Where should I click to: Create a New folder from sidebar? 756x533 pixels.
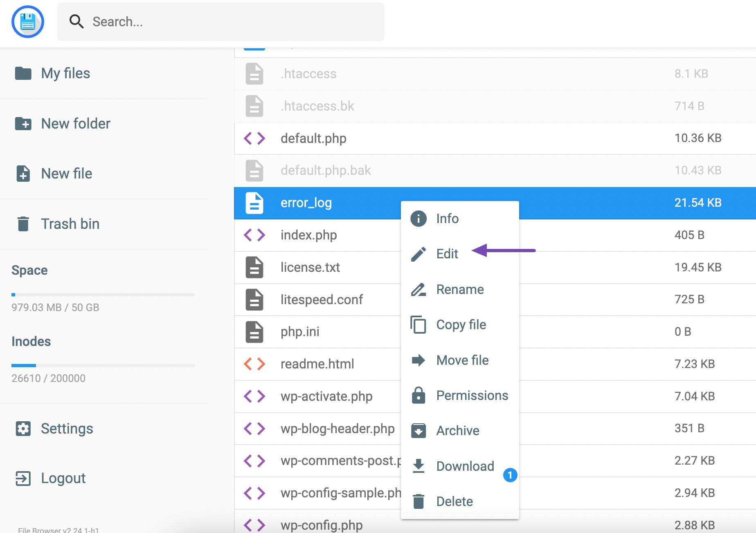tap(76, 124)
